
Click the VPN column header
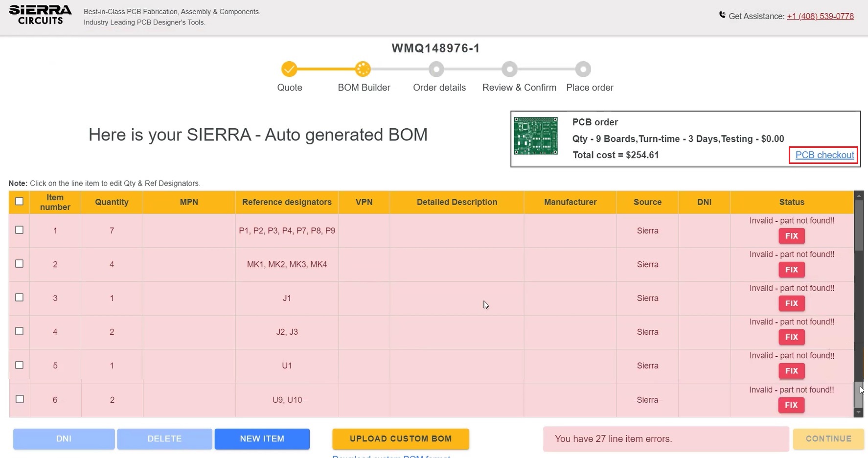pos(364,202)
